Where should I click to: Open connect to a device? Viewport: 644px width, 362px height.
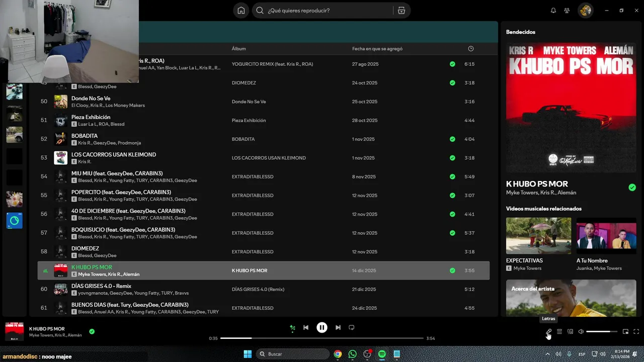pyautogui.click(x=571, y=332)
